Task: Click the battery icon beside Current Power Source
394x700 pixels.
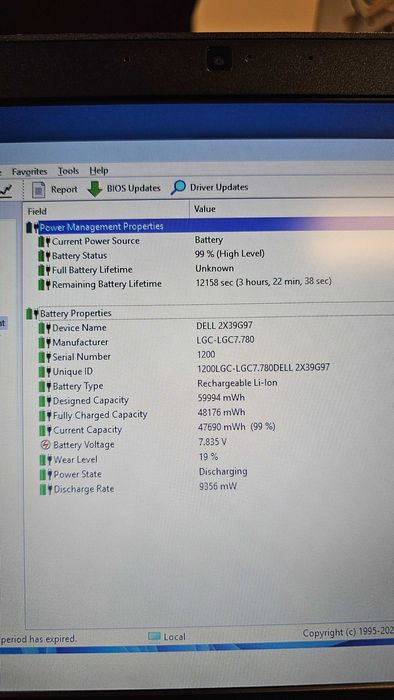Action: click(44, 242)
